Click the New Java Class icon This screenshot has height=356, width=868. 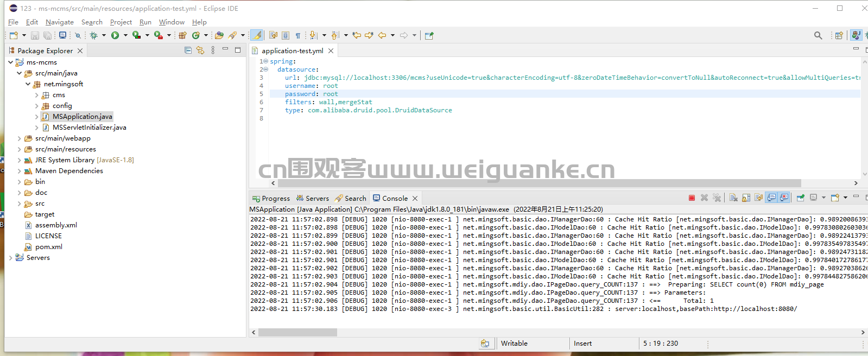(x=196, y=35)
